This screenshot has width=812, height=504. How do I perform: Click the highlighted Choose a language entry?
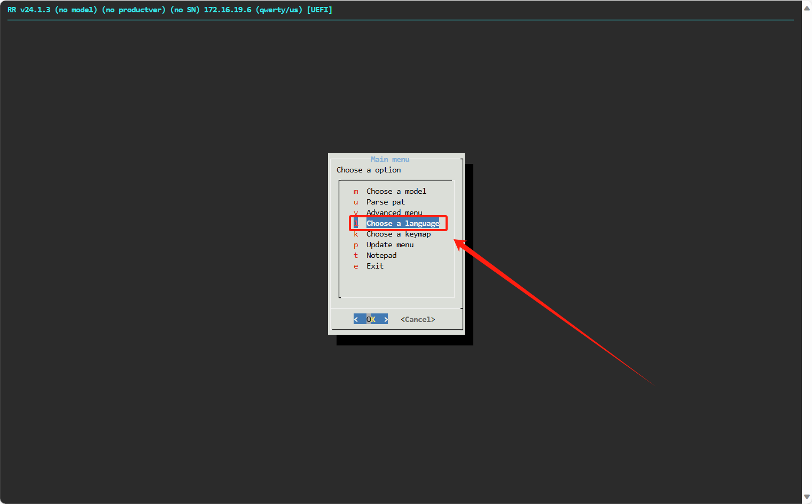[x=402, y=223]
